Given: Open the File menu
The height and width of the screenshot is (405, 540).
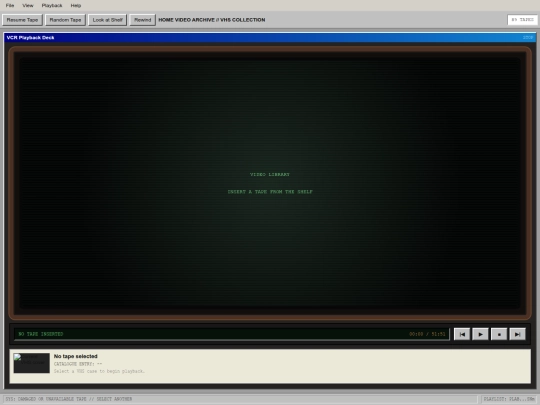Looking at the screenshot, I should coord(10,6).
